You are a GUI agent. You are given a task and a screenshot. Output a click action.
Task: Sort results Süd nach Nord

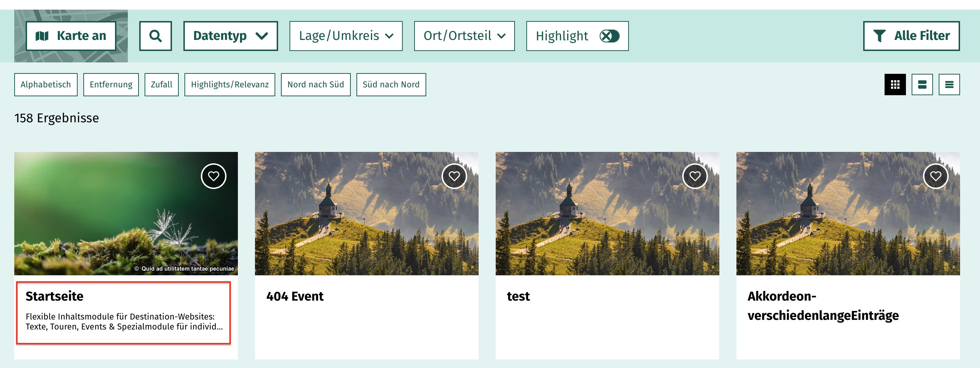(391, 85)
